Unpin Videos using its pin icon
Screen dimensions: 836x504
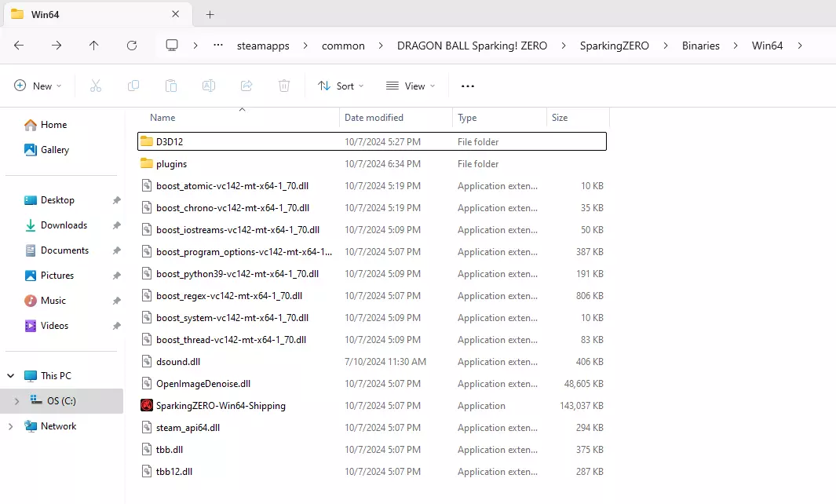coord(116,326)
